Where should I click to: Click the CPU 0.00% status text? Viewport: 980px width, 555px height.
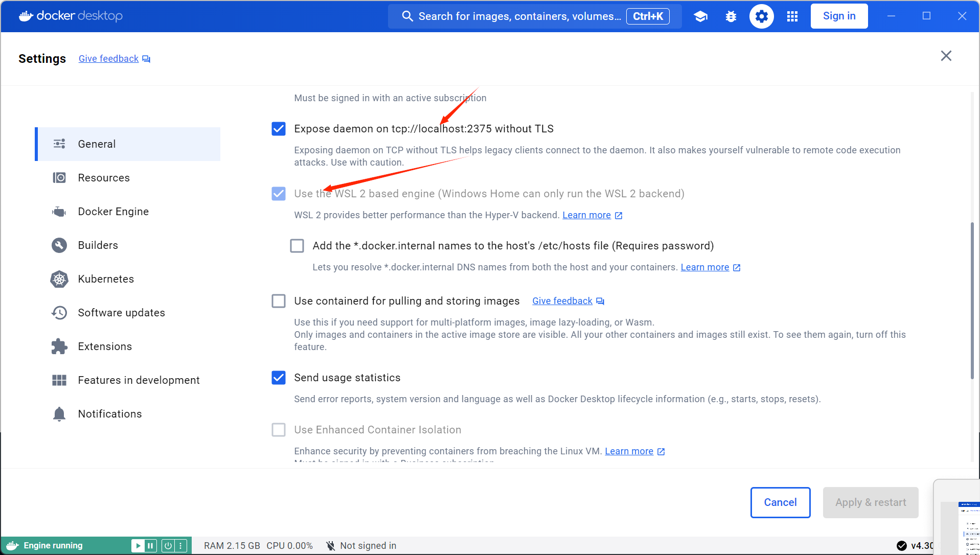coord(289,546)
